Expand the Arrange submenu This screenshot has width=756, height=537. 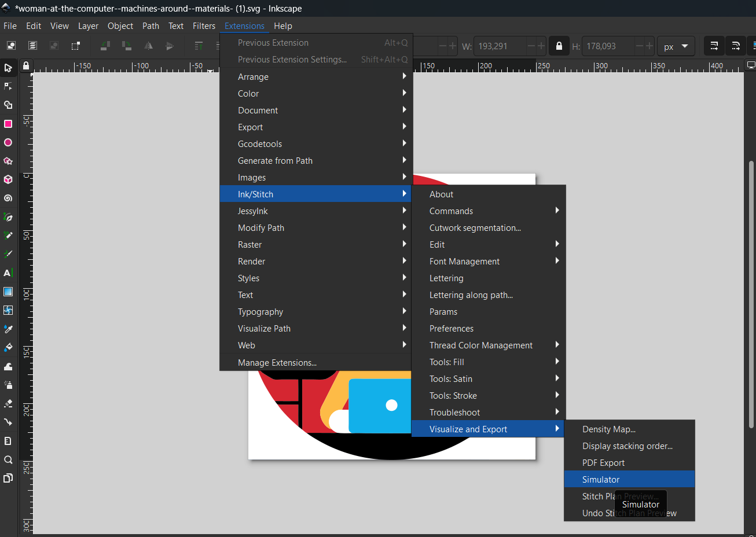[x=316, y=76]
